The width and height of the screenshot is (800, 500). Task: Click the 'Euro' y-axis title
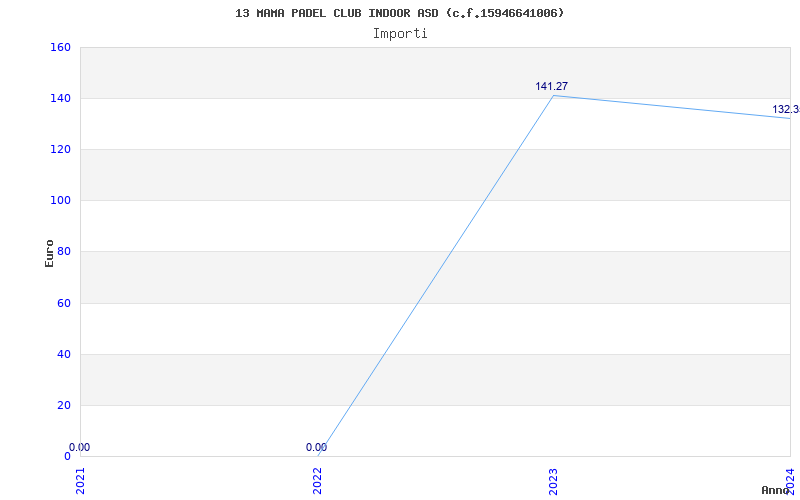pos(49,254)
